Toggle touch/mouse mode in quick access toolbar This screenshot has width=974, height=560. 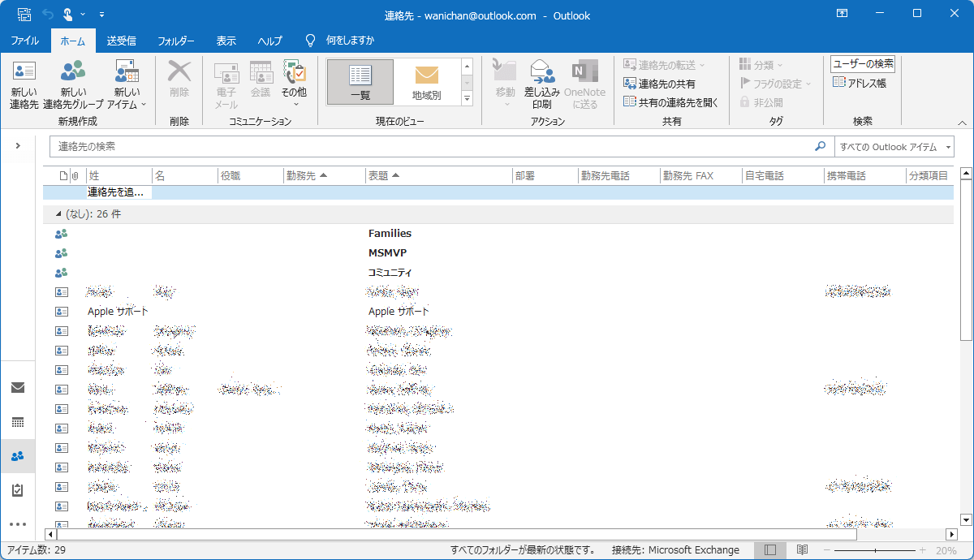tap(68, 15)
